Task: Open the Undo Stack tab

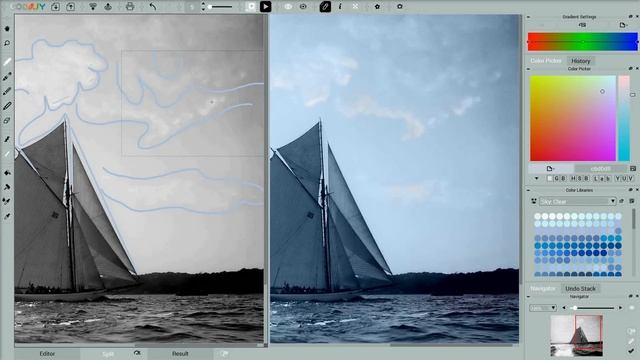Action: (x=580, y=289)
